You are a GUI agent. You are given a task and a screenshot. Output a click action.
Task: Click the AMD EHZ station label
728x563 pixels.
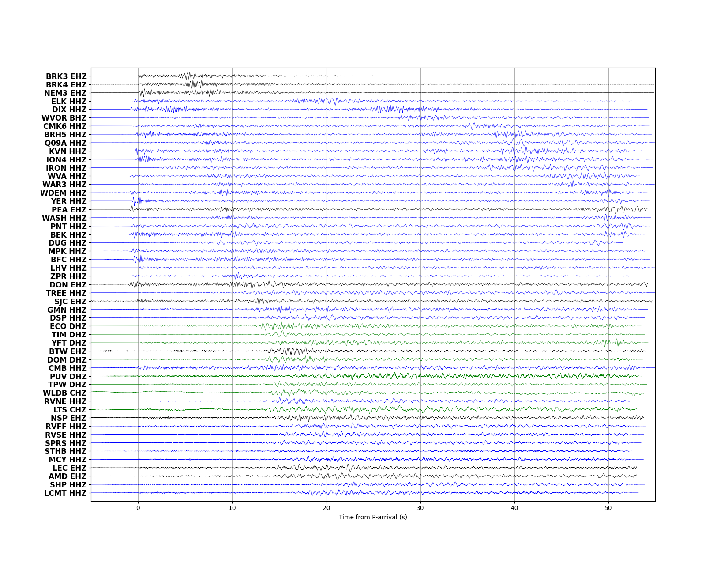68,476
